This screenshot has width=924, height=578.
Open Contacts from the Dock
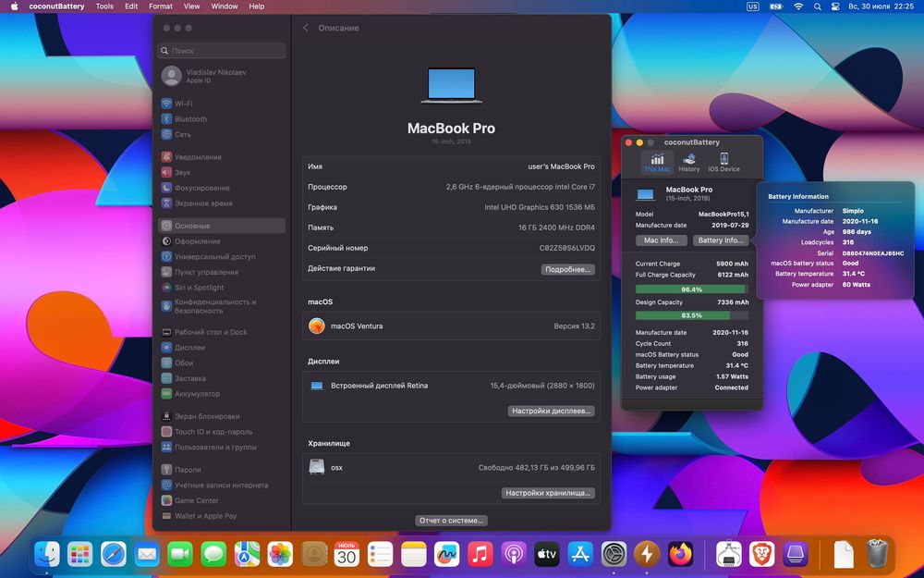pyautogui.click(x=313, y=554)
